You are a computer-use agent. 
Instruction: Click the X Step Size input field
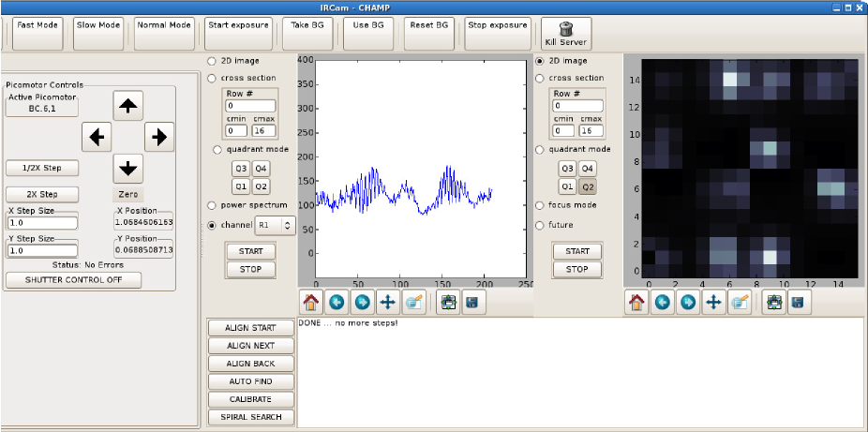pyautogui.click(x=42, y=223)
